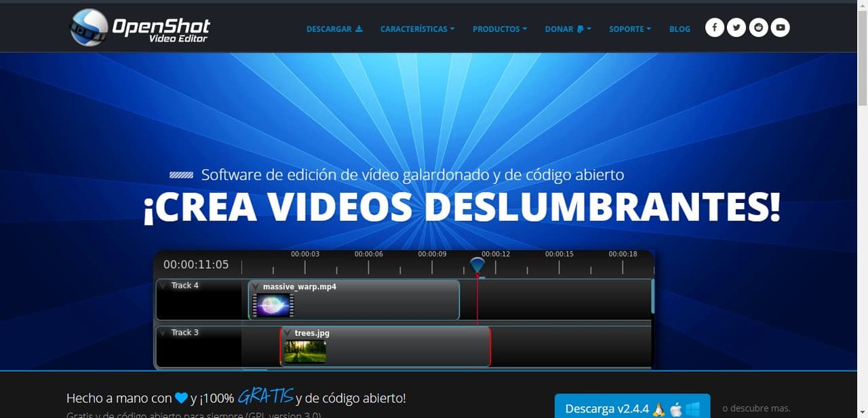The width and height of the screenshot is (868, 418).
Task: Click the Descargar navigation link
Action: [x=334, y=29]
